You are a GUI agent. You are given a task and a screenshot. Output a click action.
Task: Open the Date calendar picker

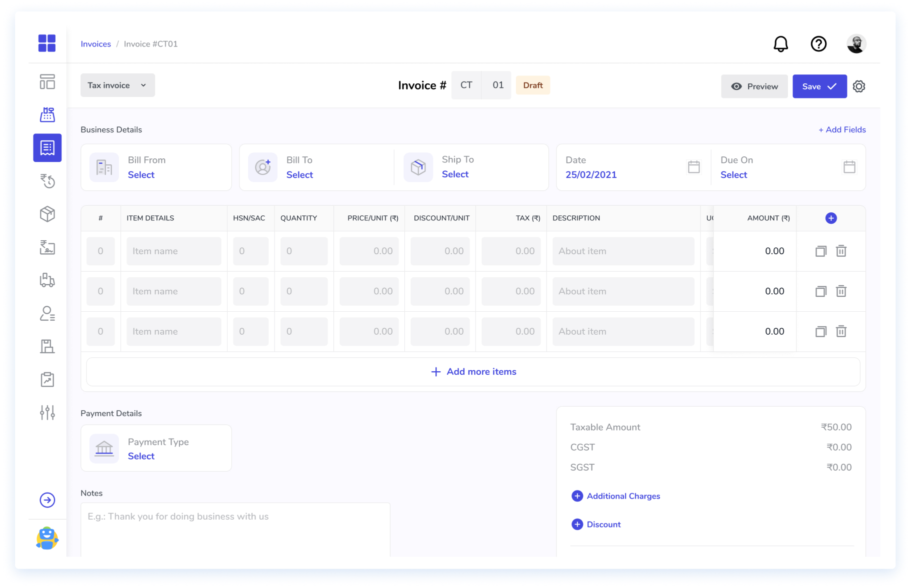tap(693, 167)
